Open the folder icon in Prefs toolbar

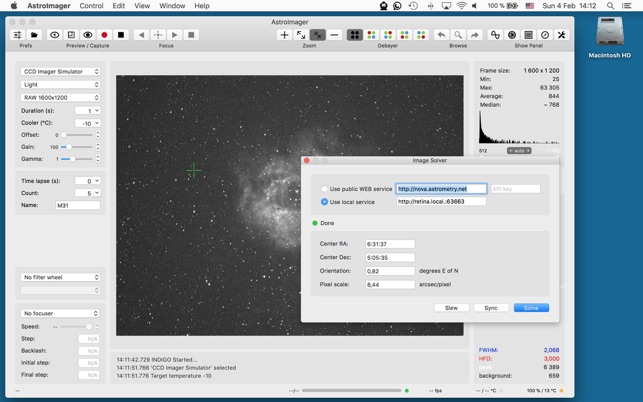tap(34, 35)
